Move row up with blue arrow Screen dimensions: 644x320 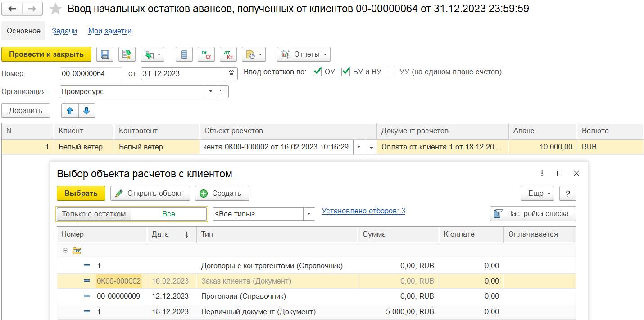point(70,110)
